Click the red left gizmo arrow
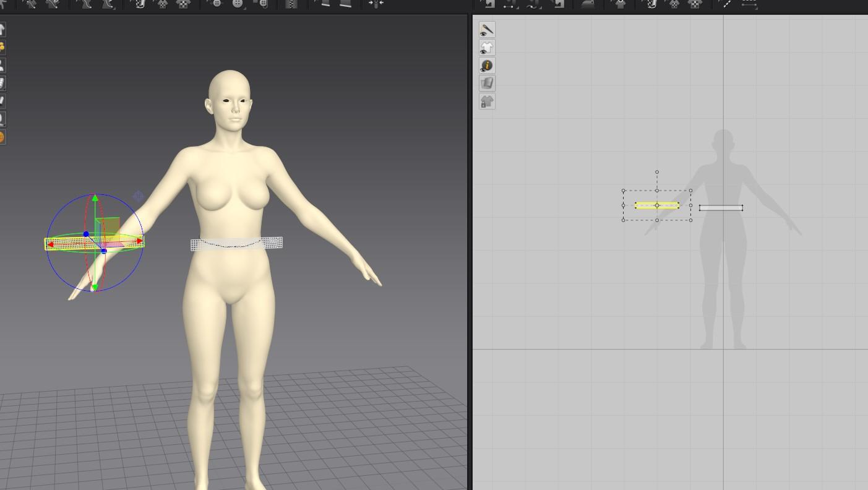Screen dimensions: 868x490 click(x=51, y=244)
